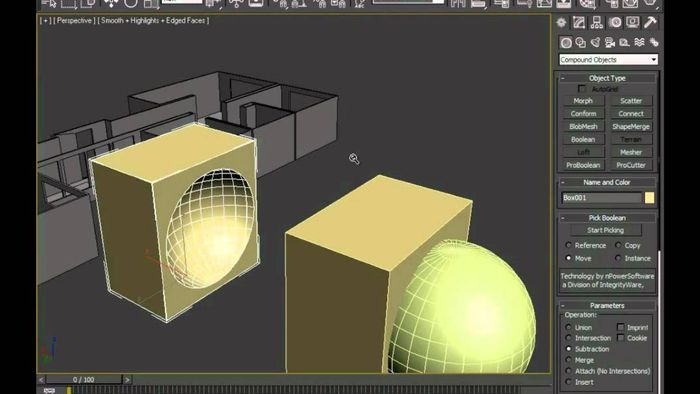Click the 0 / 100 time slider
700x394 pixels.
click(x=83, y=380)
